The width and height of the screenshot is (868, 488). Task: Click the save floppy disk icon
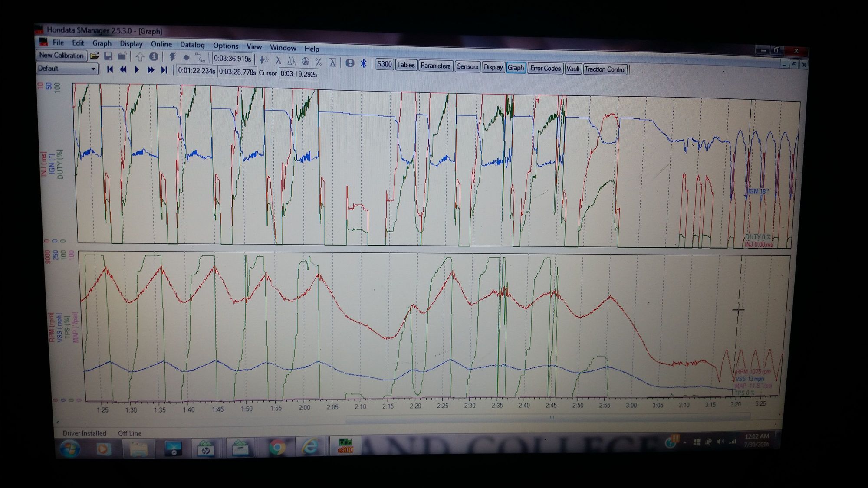click(108, 56)
